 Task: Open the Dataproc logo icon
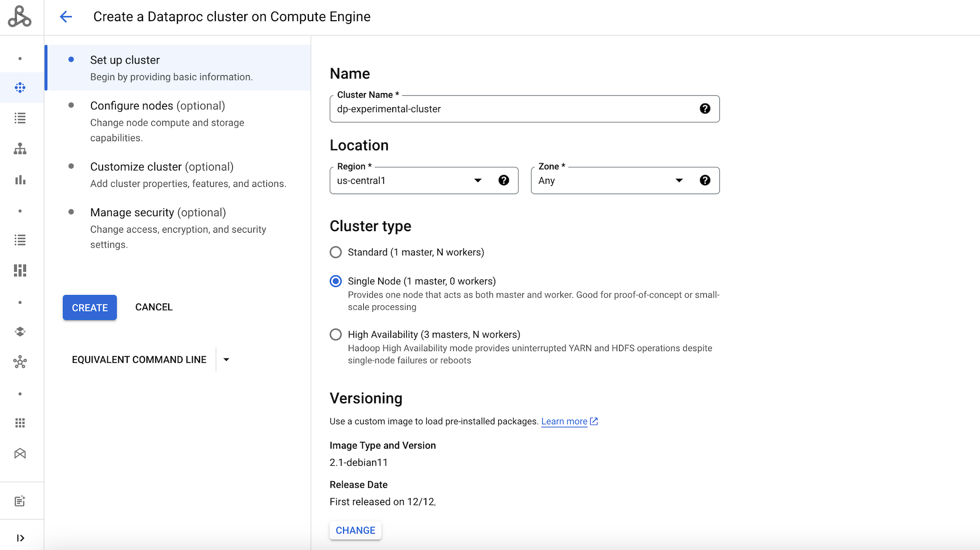(20, 17)
